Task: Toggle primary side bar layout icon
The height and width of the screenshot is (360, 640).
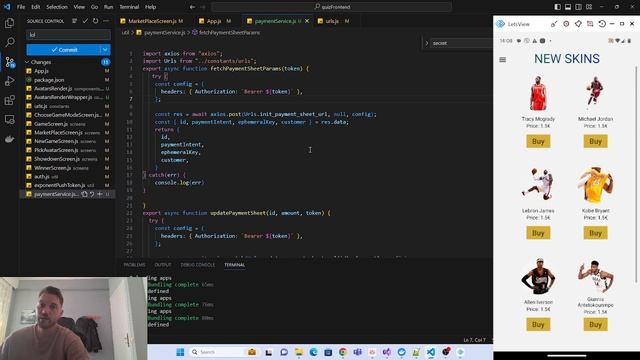Action: (x=558, y=7)
